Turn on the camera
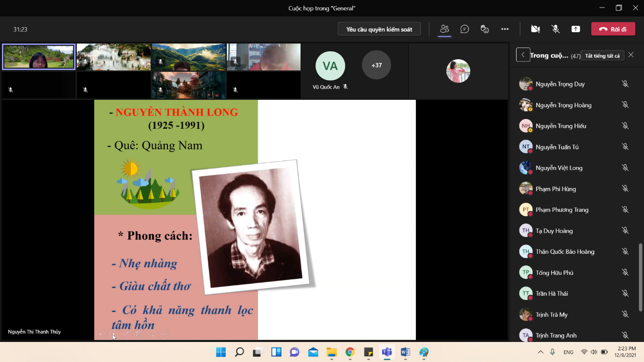Viewport: 644px width, 362px height. [x=535, y=29]
